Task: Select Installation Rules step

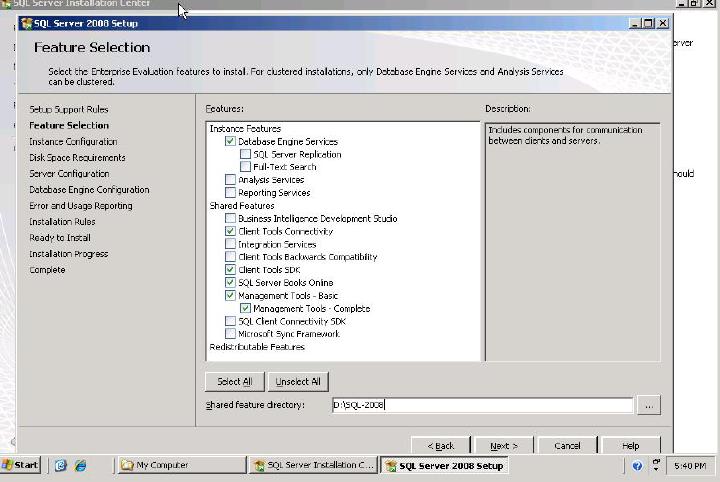Action: [62, 222]
